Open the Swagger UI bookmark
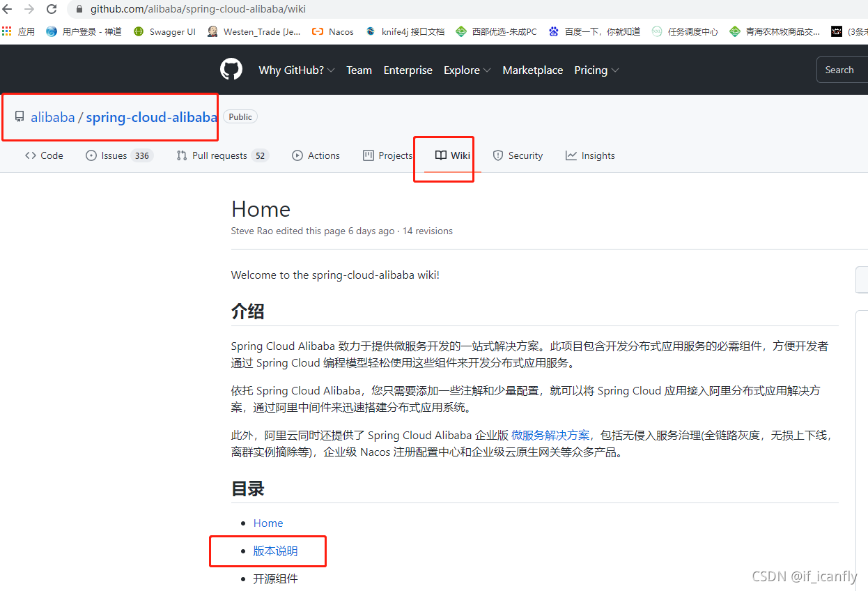The image size is (868, 591). (164, 31)
